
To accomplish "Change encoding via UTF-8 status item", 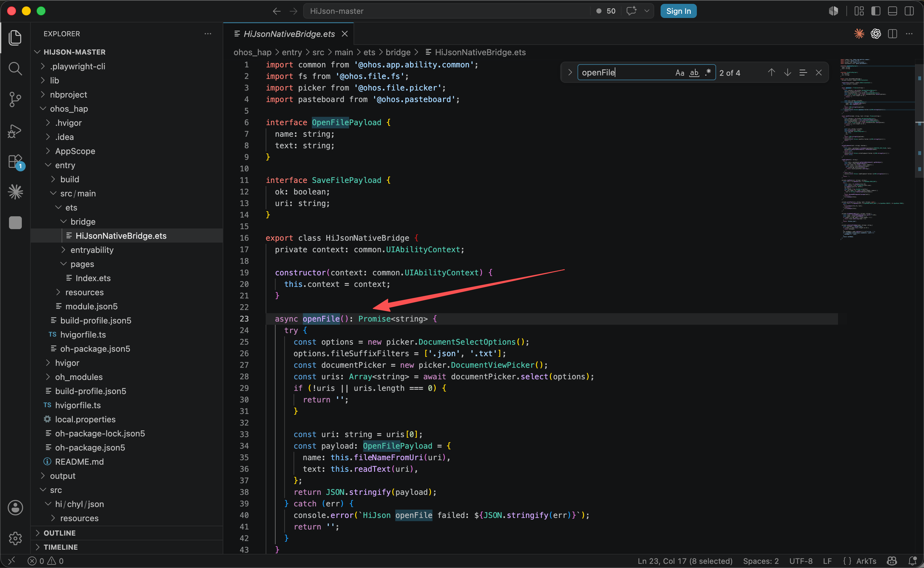I will [800, 561].
